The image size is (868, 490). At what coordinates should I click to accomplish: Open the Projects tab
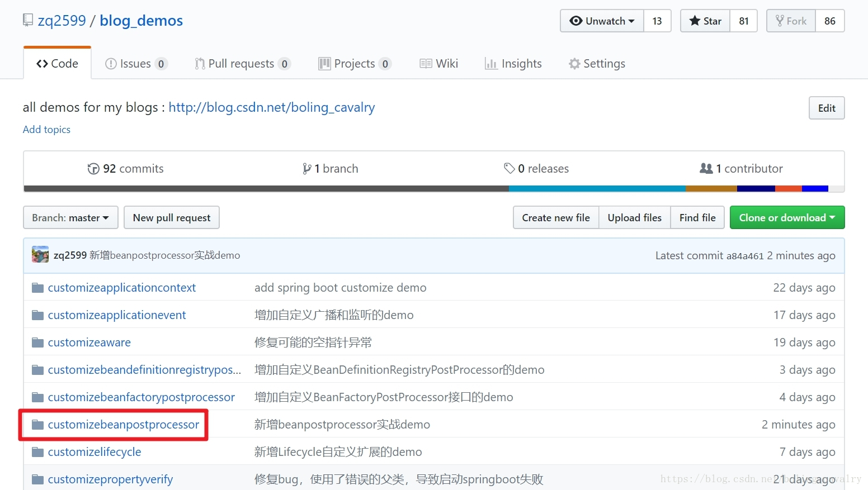(355, 64)
